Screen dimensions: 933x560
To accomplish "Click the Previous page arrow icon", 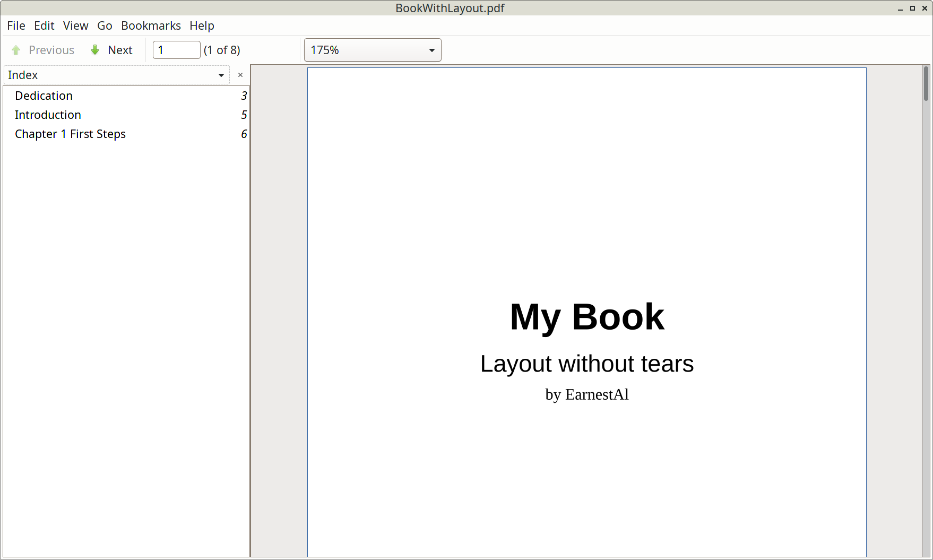I will pos(16,50).
